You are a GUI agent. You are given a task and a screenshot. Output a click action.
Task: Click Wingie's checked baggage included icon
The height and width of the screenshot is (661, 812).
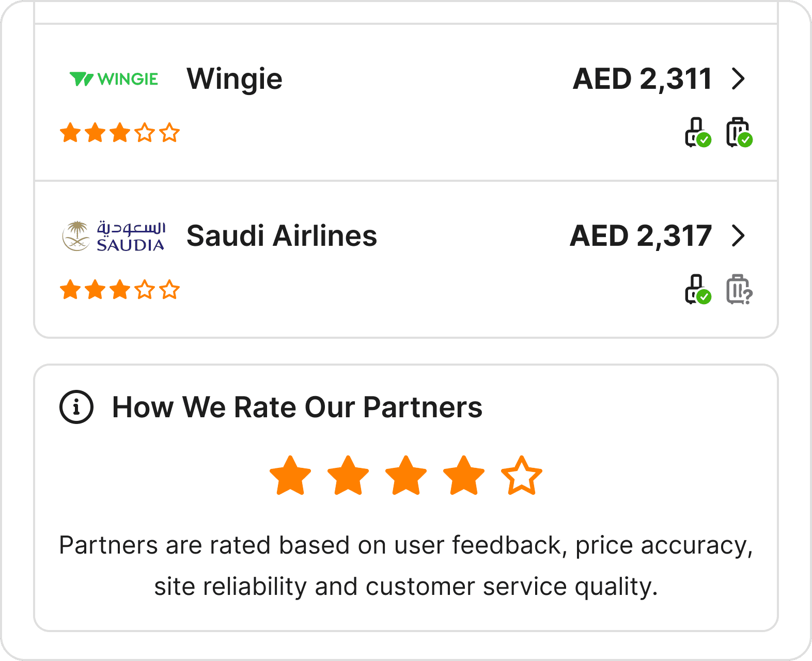click(x=739, y=133)
